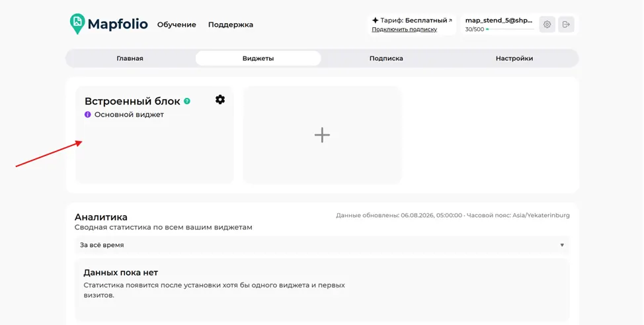Select the Виджеты tab
The width and height of the screenshot is (644, 325).
(258, 58)
